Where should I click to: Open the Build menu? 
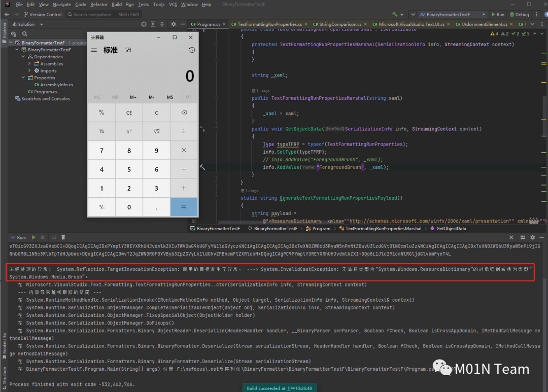(x=117, y=5)
